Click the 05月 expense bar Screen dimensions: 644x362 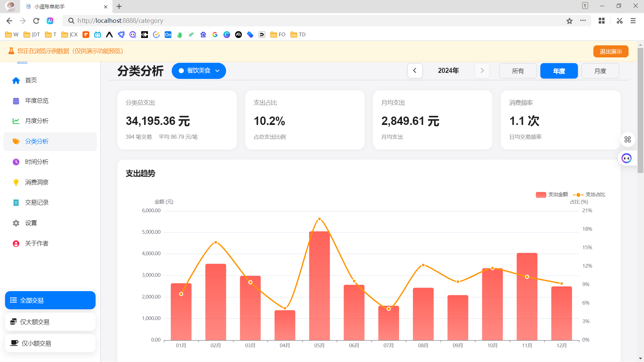(319, 286)
